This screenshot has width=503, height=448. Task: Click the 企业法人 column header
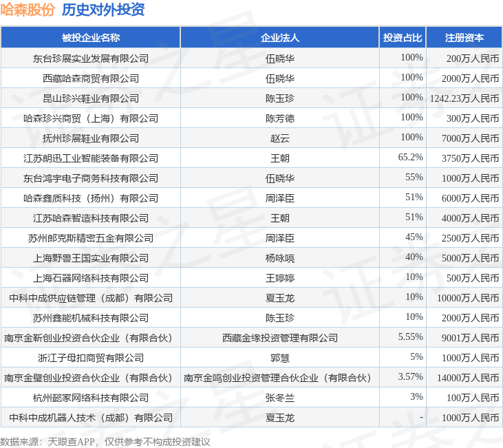click(280, 38)
